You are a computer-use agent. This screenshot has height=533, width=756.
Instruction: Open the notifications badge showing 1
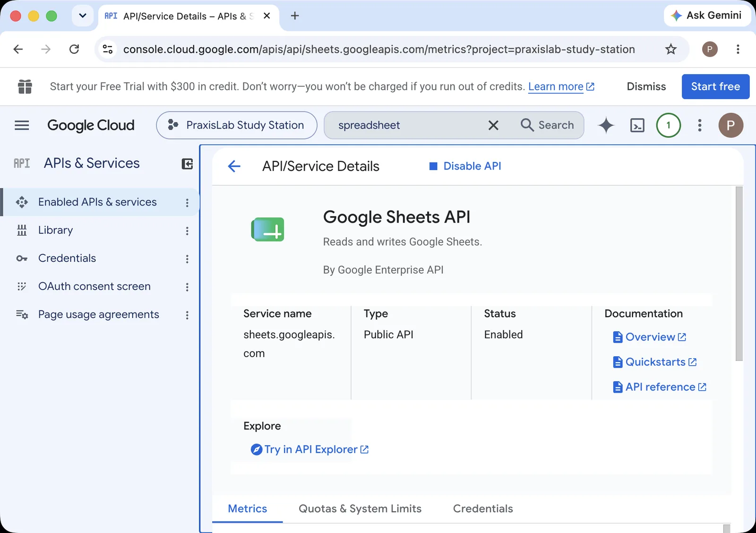(x=668, y=125)
